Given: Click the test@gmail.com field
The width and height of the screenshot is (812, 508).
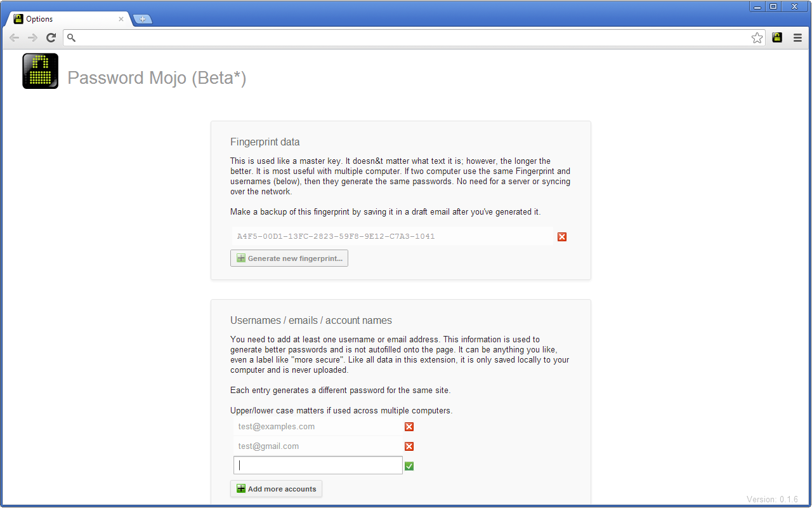Looking at the screenshot, I should (x=317, y=446).
